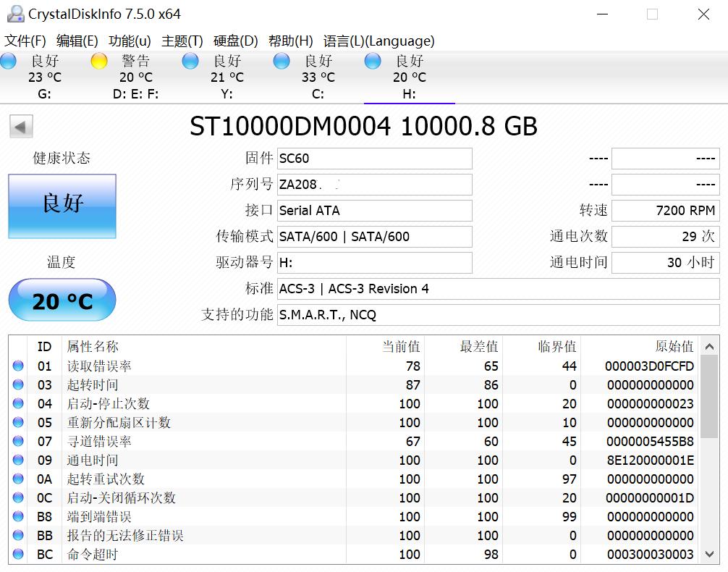Minimize the CrystalDiskInfo window
The width and height of the screenshot is (728, 572).
tap(602, 14)
